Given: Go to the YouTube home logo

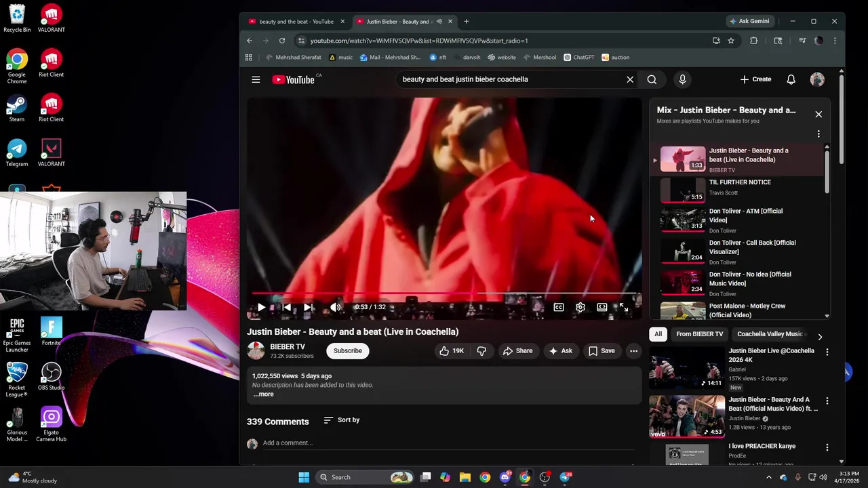Looking at the screenshot, I should pos(294,79).
